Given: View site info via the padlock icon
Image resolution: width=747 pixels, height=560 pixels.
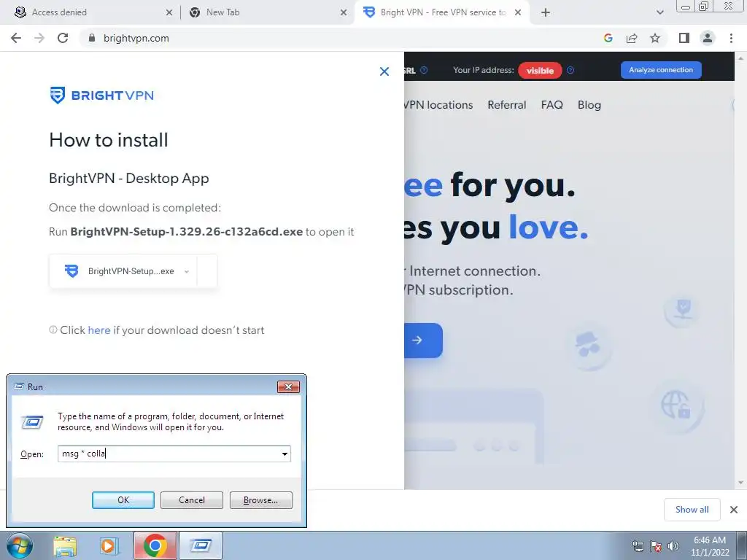Looking at the screenshot, I should [x=91, y=38].
